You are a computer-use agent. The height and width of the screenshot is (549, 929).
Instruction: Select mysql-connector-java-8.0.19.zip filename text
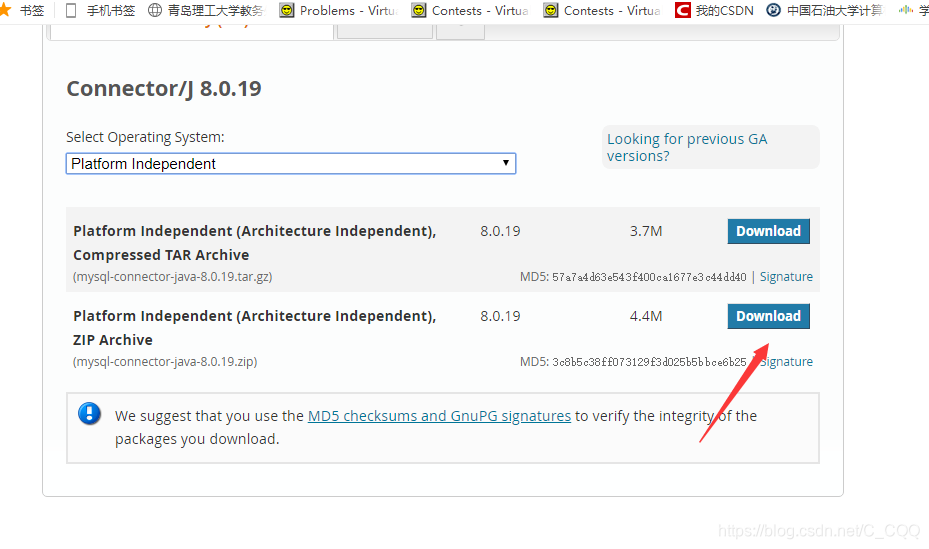click(x=165, y=362)
